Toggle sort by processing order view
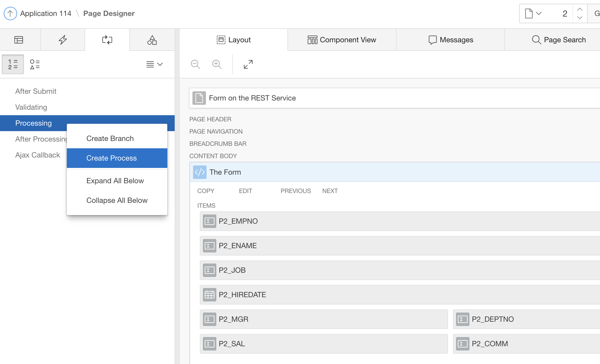Image resolution: width=600 pixels, height=364 pixels. [x=13, y=64]
